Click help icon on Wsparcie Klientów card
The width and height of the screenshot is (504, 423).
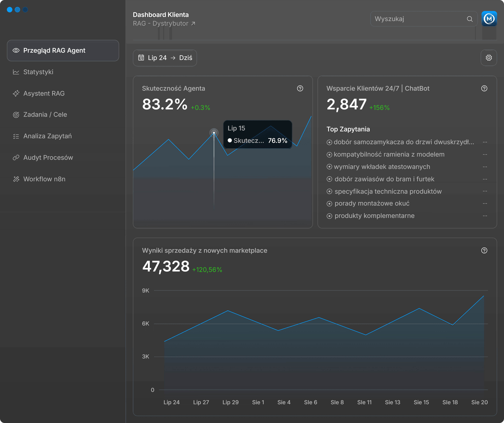point(484,88)
